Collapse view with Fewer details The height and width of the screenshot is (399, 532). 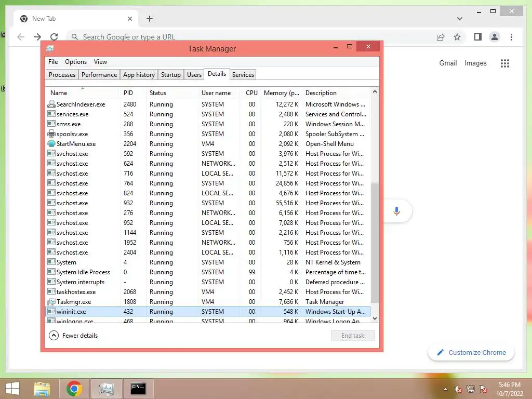73,336
